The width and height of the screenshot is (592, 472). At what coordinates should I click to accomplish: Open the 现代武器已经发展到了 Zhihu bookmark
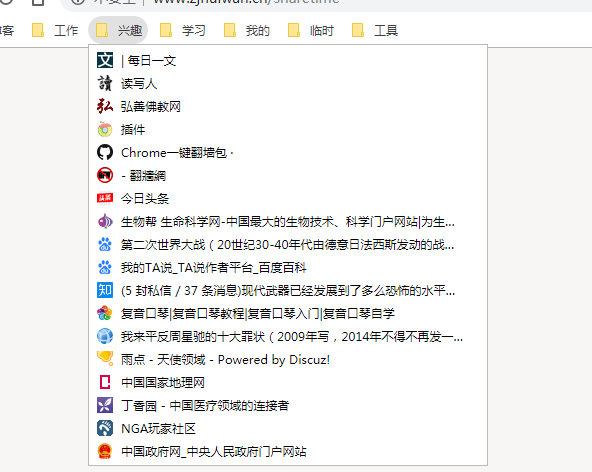(288, 290)
